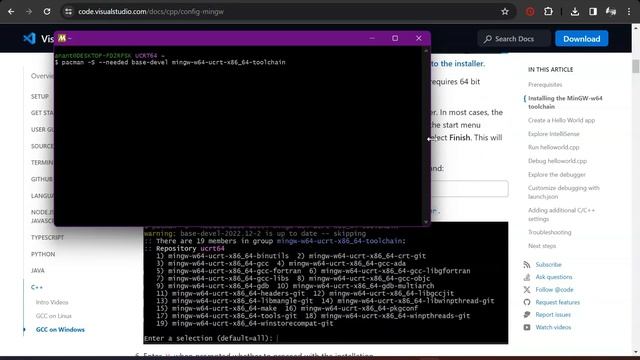Viewport: 640px width, 360px height.
Task: Click the Ask questions icon
Action: pos(527,277)
